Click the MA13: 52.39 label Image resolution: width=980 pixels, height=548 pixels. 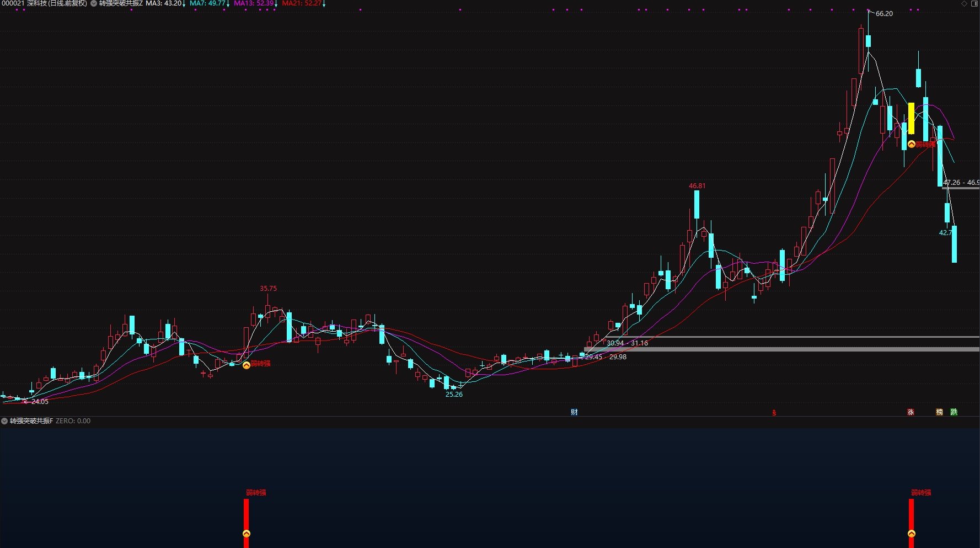point(254,3)
